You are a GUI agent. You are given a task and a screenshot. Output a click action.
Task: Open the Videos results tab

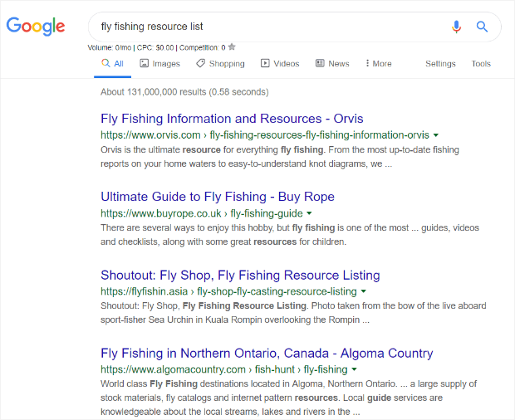pos(280,64)
